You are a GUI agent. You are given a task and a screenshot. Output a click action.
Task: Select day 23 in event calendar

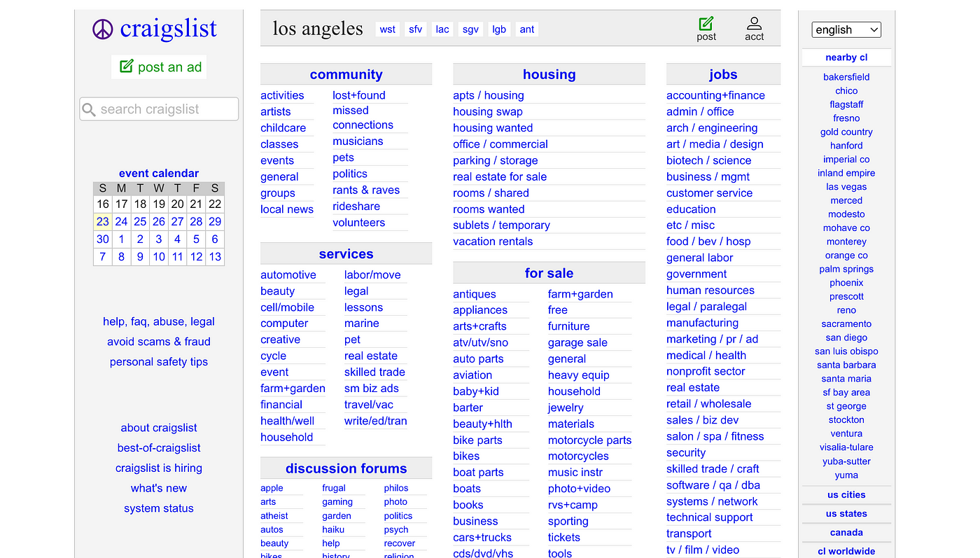103,221
